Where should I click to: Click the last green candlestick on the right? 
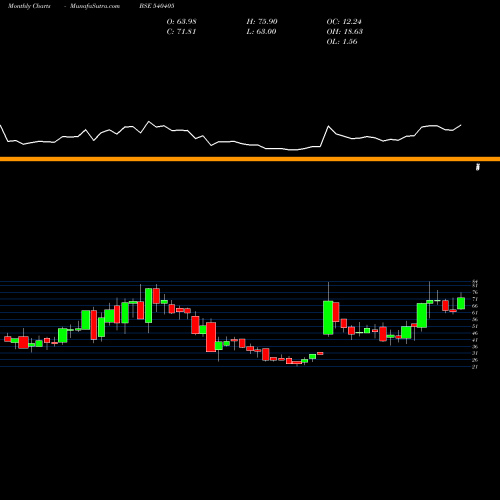(x=461, y=303)
